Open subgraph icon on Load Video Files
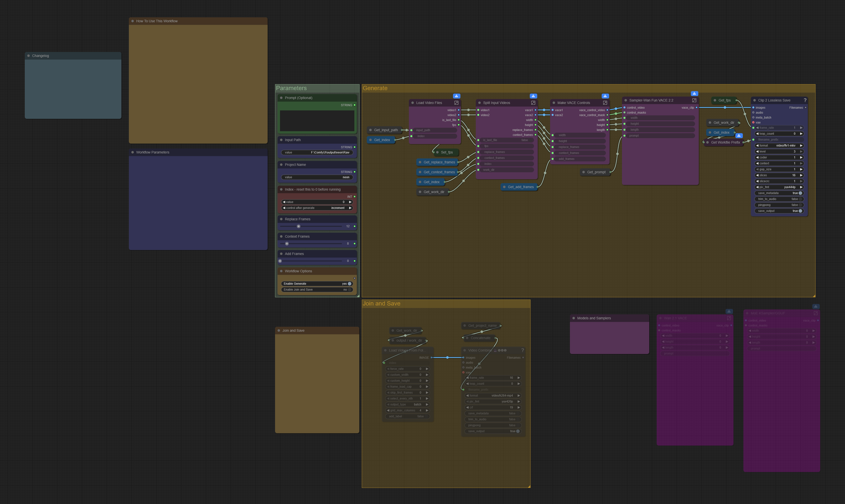Image resolution: width=845 pixels, height=504 pixels. point(456,103)
